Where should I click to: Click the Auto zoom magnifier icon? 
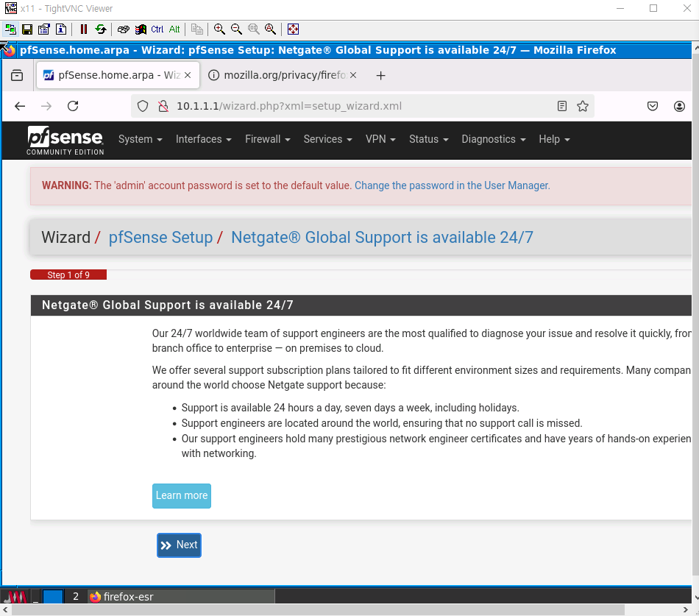tap(270, 29)
